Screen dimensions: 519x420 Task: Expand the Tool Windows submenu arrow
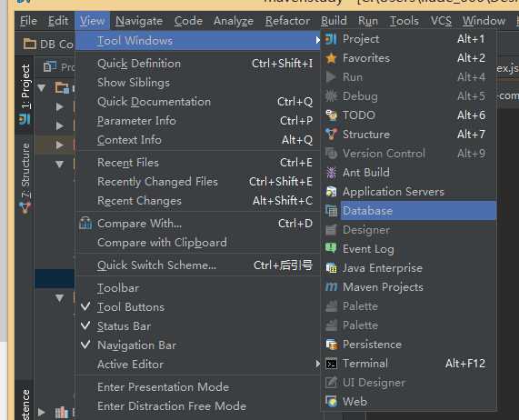coord(317,40)
